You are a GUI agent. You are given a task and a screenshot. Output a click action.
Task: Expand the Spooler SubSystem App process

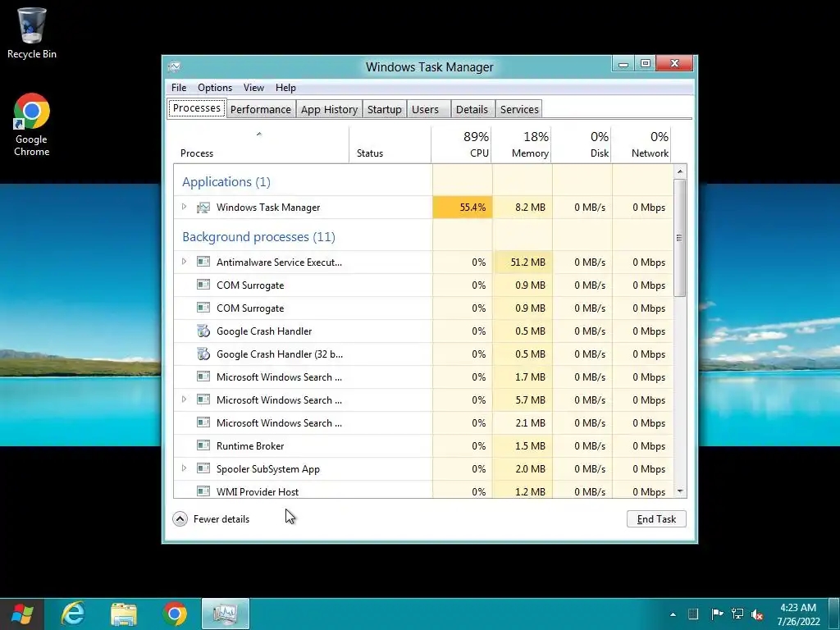[185, 468]
